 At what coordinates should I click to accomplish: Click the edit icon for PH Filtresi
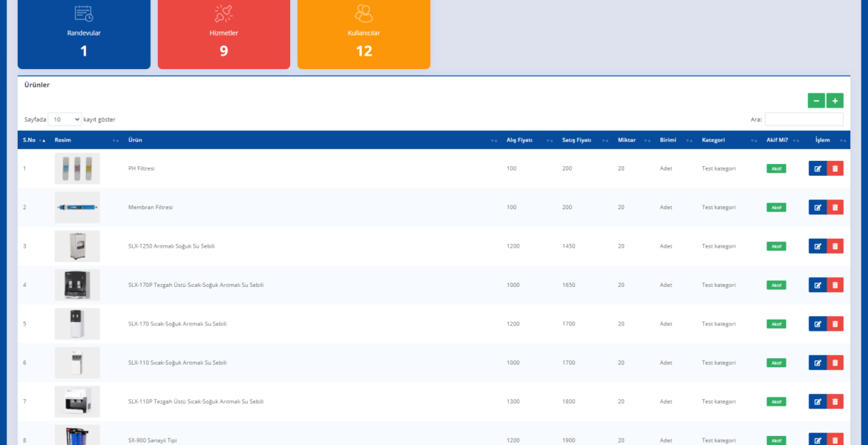817,168
